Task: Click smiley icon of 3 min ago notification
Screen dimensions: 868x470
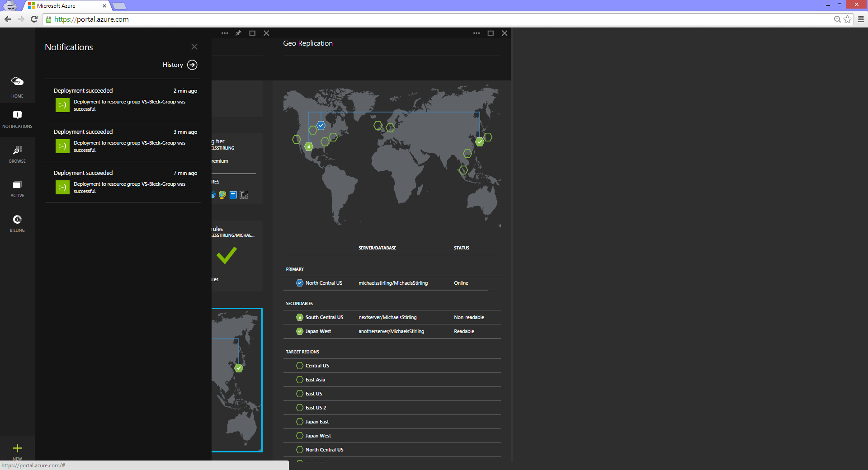Action: coord(62,146)
